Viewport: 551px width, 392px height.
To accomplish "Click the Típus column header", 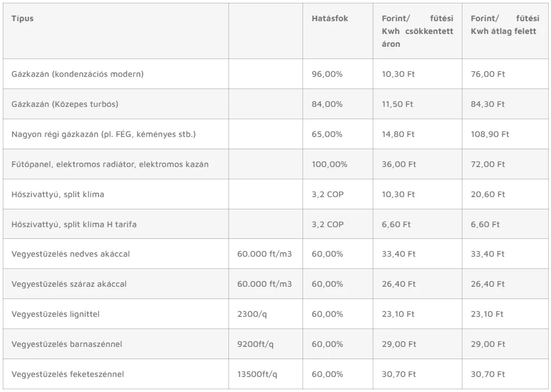I will [22, 18].
